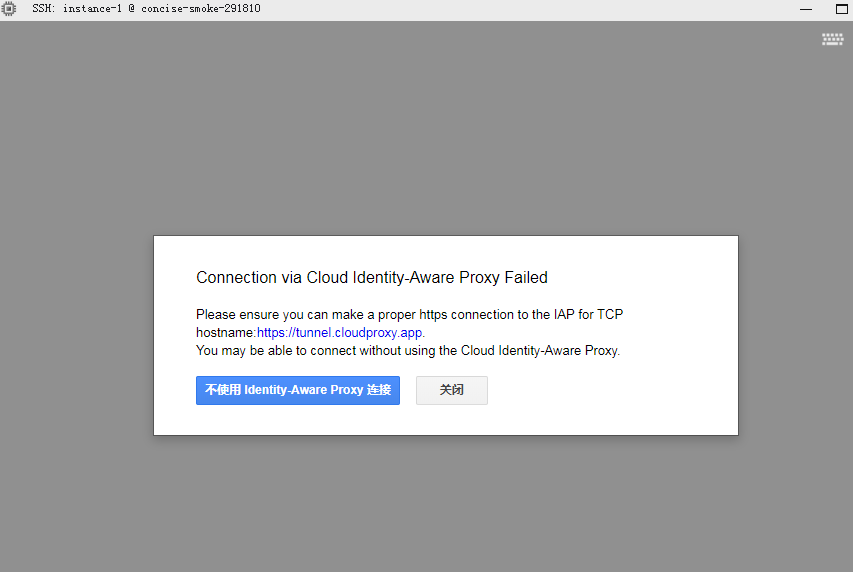
Task: Click the window title "SSH: instance-1" text
Action: [x=77, y=8]
